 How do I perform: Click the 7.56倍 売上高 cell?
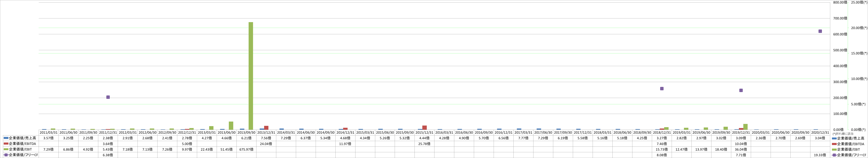point(266,138)
